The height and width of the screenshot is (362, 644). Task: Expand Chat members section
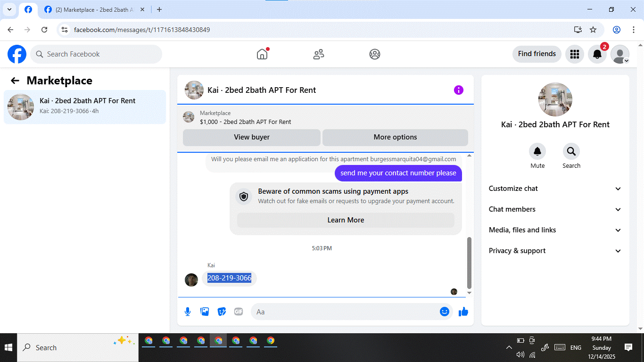pos(555,209)
